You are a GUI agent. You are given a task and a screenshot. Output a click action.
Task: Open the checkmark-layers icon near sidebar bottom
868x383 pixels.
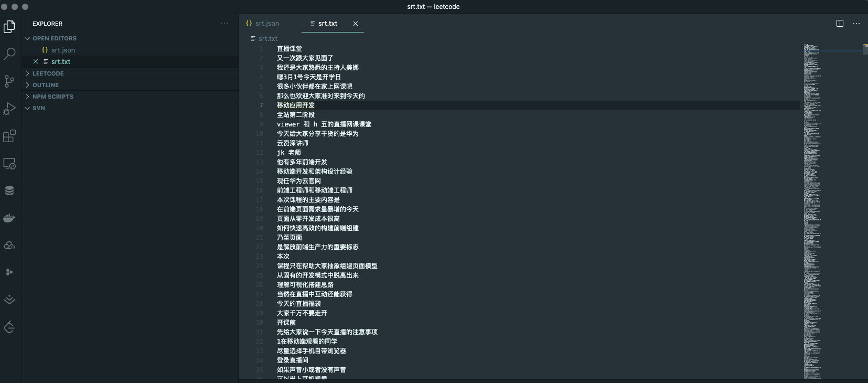click(x=9, y=300)
